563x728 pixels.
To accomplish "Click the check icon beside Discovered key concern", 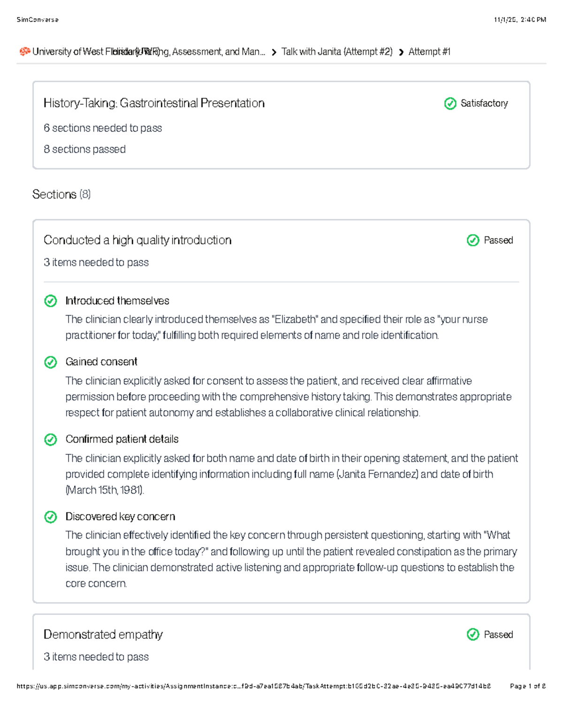I will pos(51,517).
